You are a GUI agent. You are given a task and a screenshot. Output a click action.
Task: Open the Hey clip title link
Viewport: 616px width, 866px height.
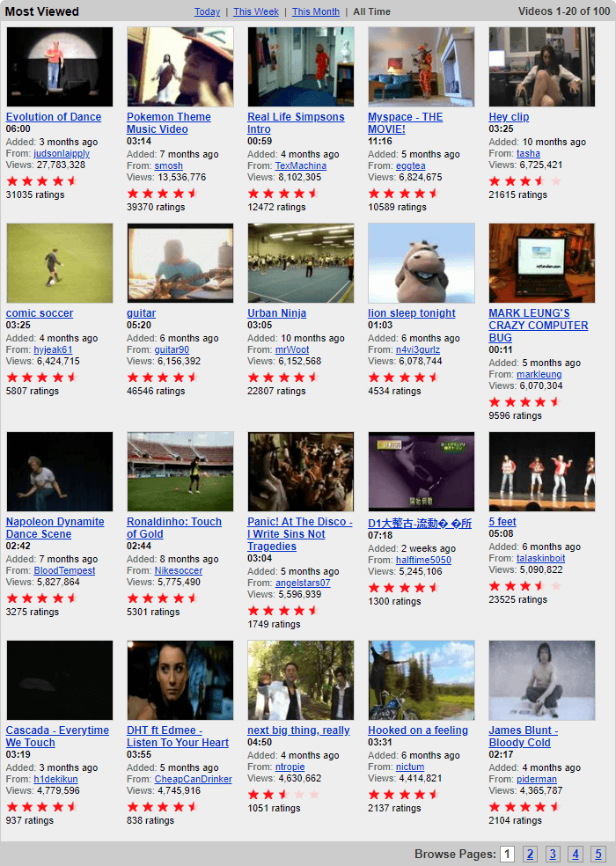509,117
